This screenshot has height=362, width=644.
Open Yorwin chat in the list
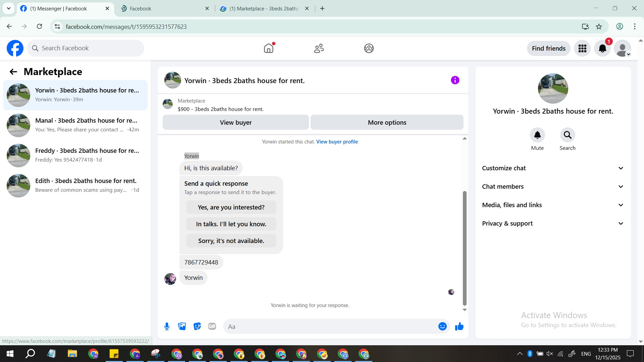[x=75, y=95]
